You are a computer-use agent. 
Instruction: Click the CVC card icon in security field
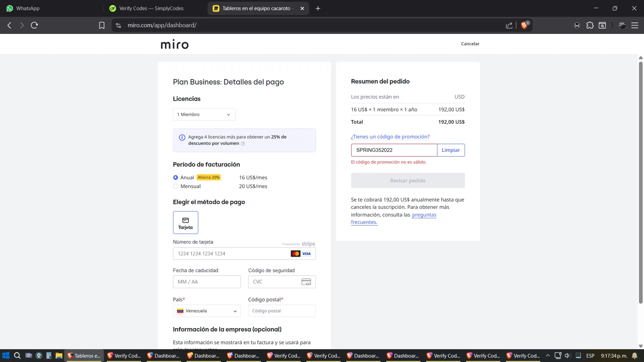(x=306, y=282)
